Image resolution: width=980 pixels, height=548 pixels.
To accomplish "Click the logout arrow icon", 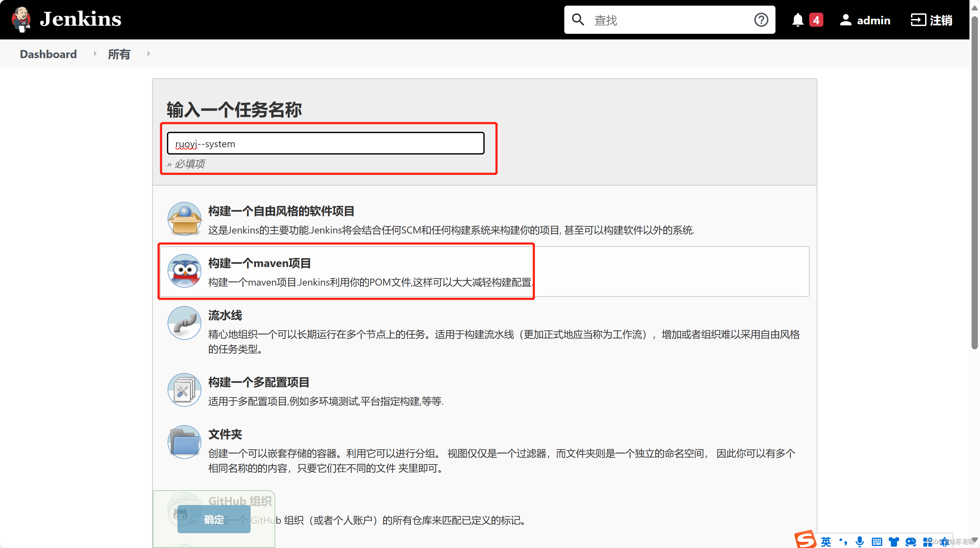I will tap(918, 20).
